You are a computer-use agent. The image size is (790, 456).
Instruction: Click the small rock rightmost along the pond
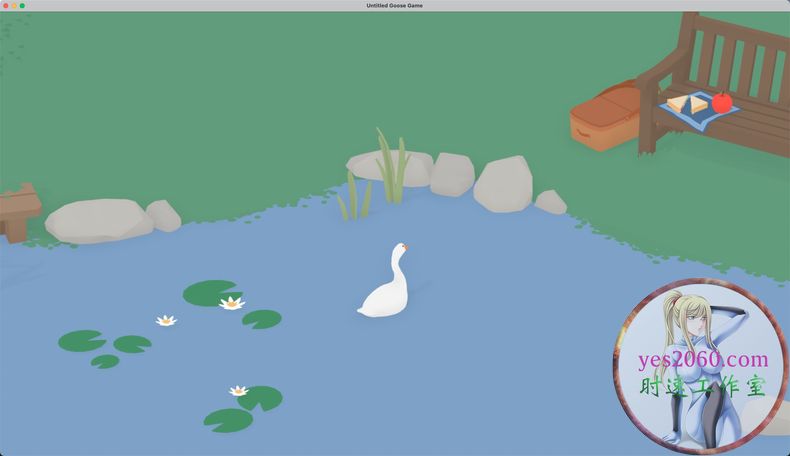pos(551,202)
